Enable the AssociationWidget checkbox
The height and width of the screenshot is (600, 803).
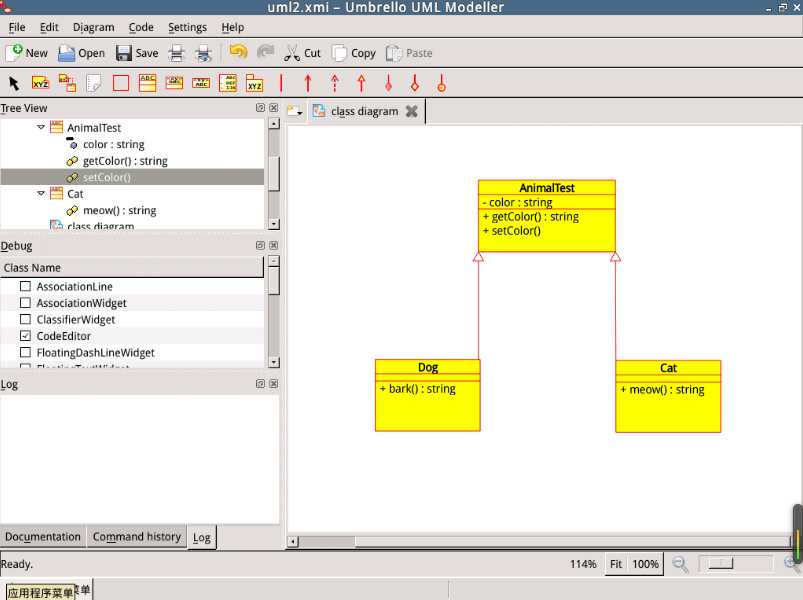[x=25, y=303]
